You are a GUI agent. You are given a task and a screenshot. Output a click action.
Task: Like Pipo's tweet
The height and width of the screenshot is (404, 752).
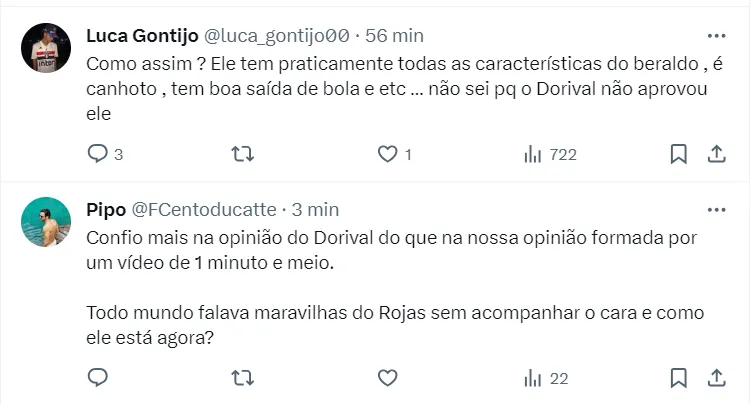(x=388, y=378)
